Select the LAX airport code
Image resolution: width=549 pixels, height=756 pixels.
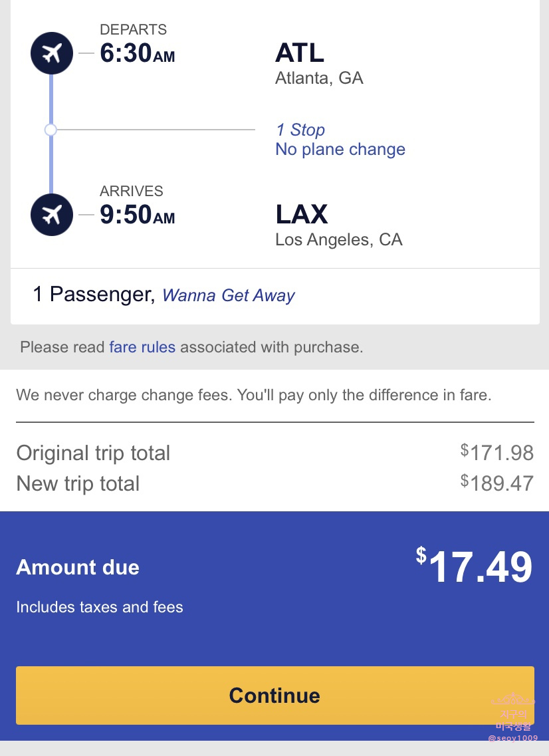click(x=302, y=215)
